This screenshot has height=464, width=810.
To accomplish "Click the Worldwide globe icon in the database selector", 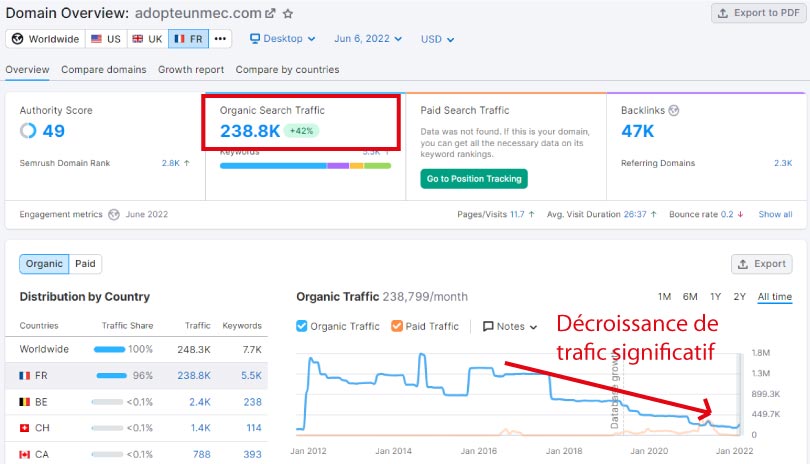I will pyautogui.click(x=18, y=39).
